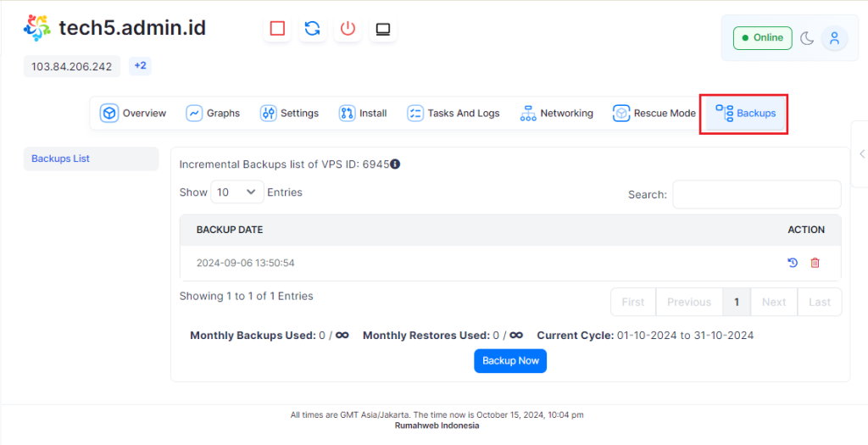The width and height of the screenshot is (868, 445).
Task: Click the 103.84.206.242 IP address
Action: click(x=71, y=66)
